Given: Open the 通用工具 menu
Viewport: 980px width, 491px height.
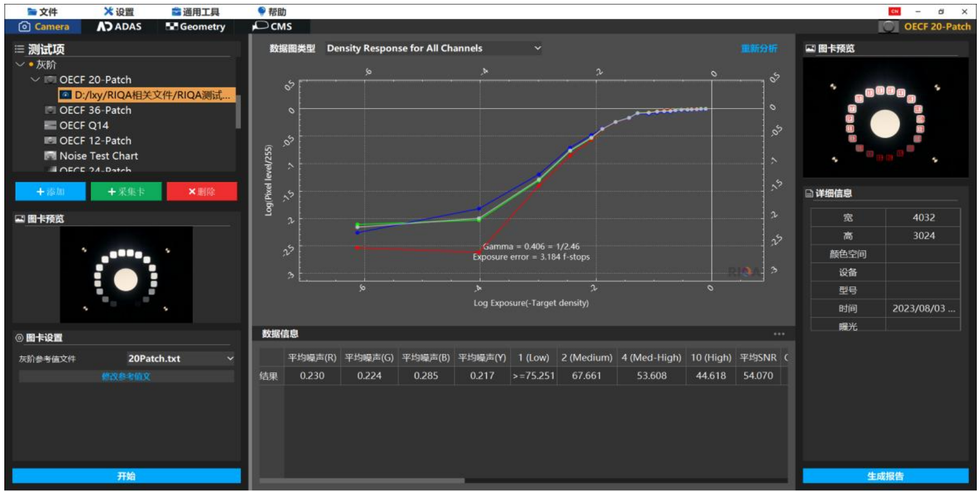Looking at the screenshot, I should tap(195, 11).
